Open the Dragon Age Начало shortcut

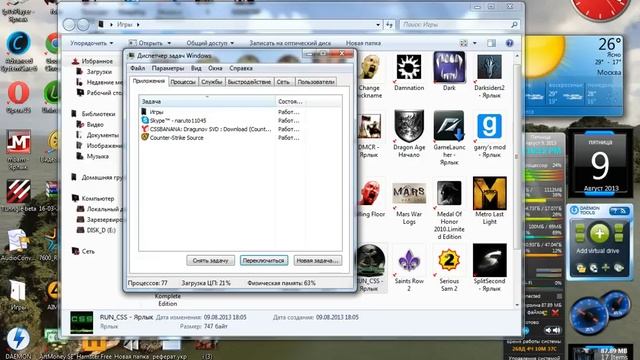(x=409, y=127)
